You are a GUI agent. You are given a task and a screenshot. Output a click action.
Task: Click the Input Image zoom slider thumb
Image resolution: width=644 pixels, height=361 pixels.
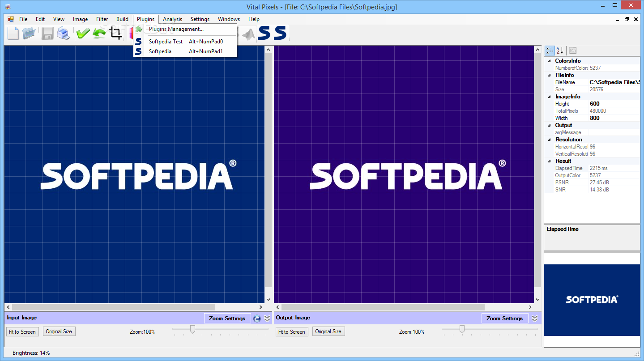click(192, 329)
